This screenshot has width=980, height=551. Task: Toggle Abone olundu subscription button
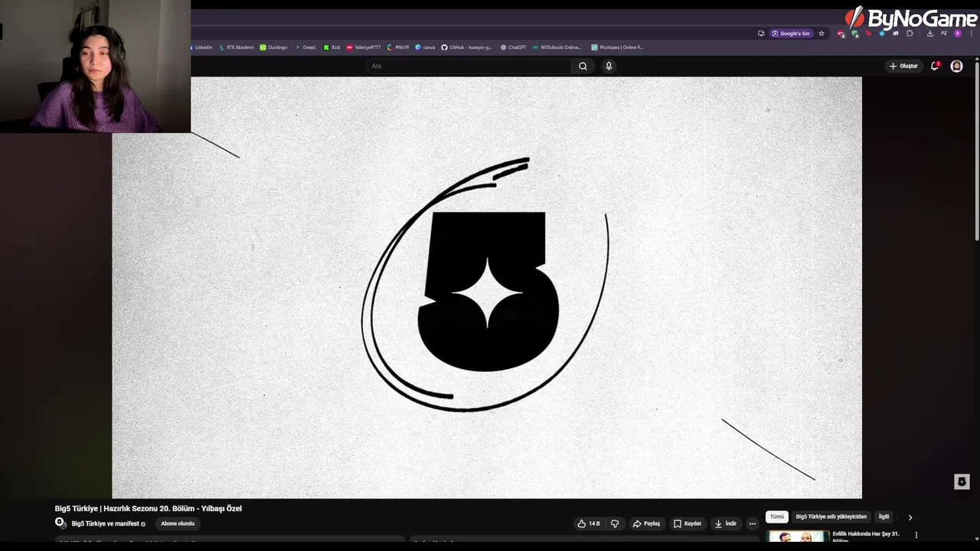pyautogui.click(x=178, y=523)
